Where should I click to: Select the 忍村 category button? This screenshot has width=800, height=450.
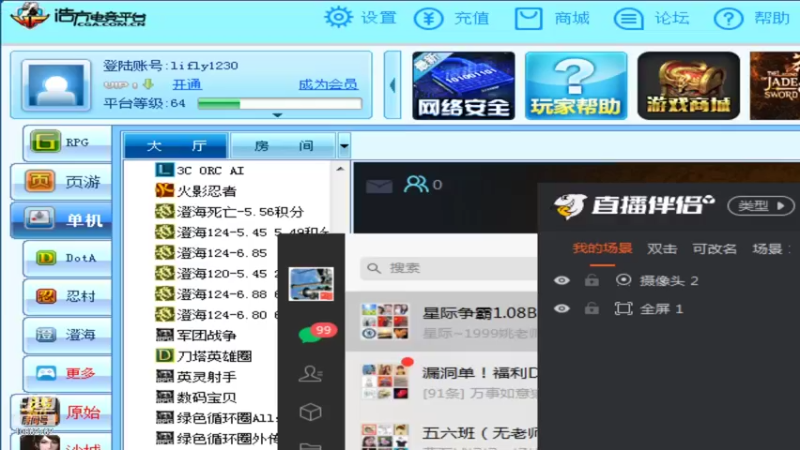pos(67,296)
